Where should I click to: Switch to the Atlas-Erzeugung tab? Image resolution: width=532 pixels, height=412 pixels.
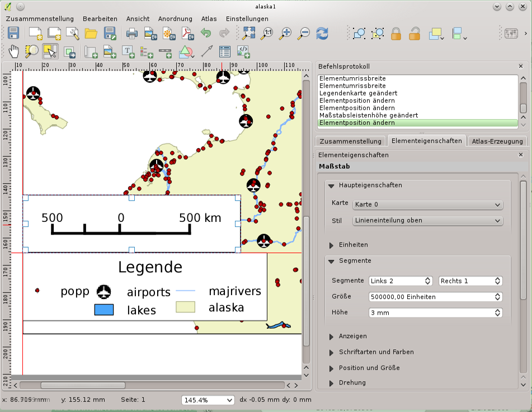pyautogui.click(x=497, y=141)
